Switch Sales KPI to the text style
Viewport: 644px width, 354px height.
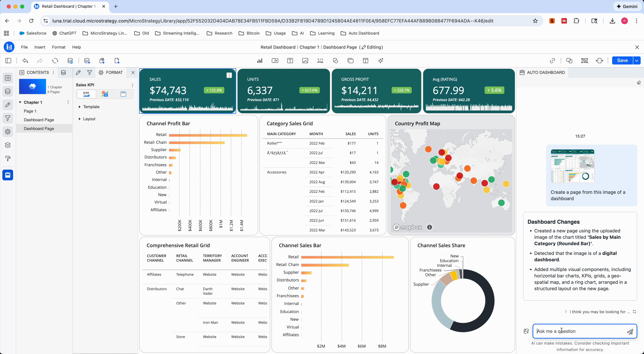tap(105, 94)
